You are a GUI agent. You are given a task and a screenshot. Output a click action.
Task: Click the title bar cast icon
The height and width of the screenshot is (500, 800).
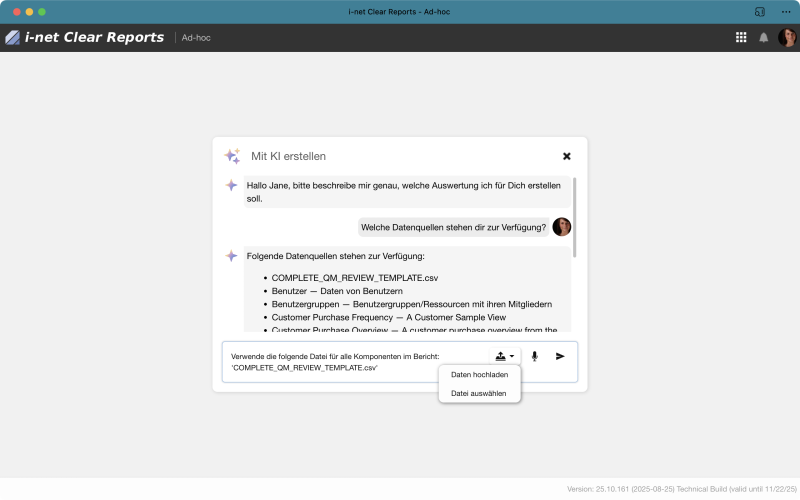[x=760, y=11]
